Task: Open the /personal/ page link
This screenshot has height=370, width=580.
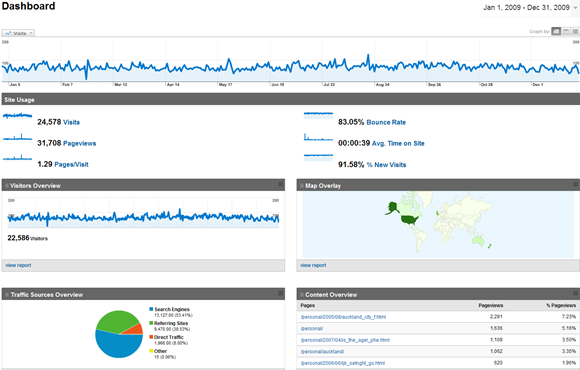Action: 311,329
